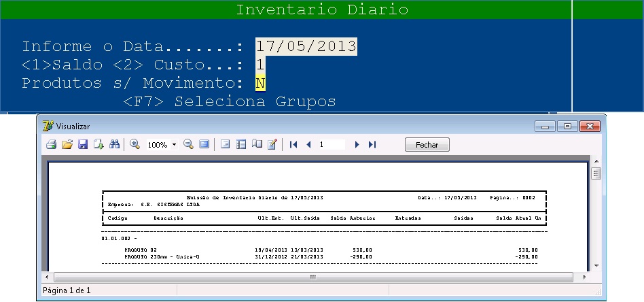Zoom out with the magnifier minus icon
The width and height of the screenshot is (644, 302).
(x=188, y=145)
